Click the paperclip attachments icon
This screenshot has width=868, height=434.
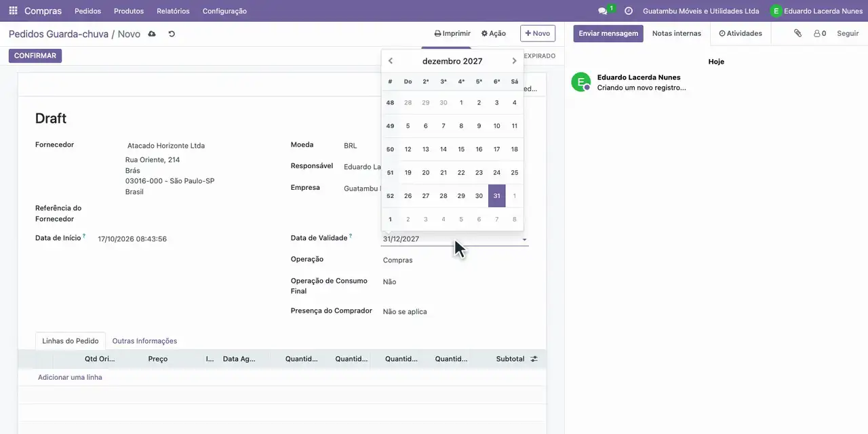pos(798,33)
